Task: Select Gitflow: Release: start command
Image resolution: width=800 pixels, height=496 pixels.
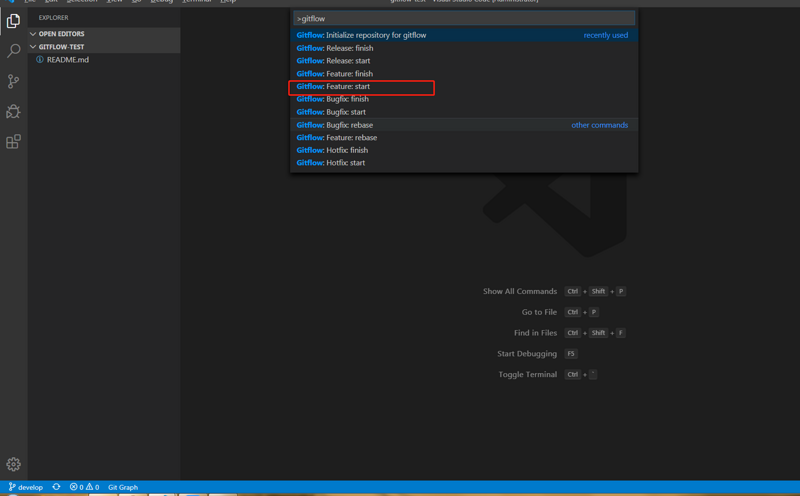Action: [x=464, y=61]
